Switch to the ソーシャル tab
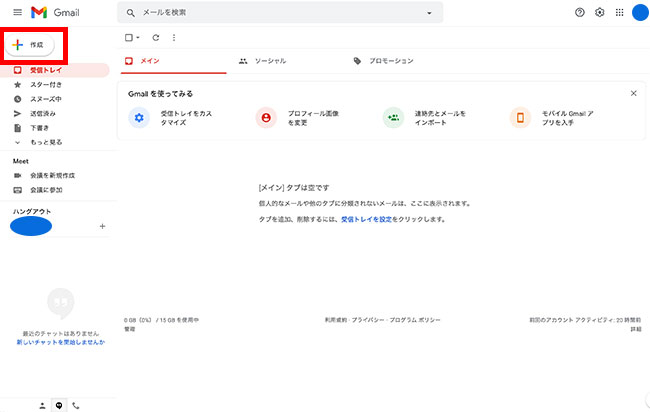The image size is (650, 412). point(262,61)
